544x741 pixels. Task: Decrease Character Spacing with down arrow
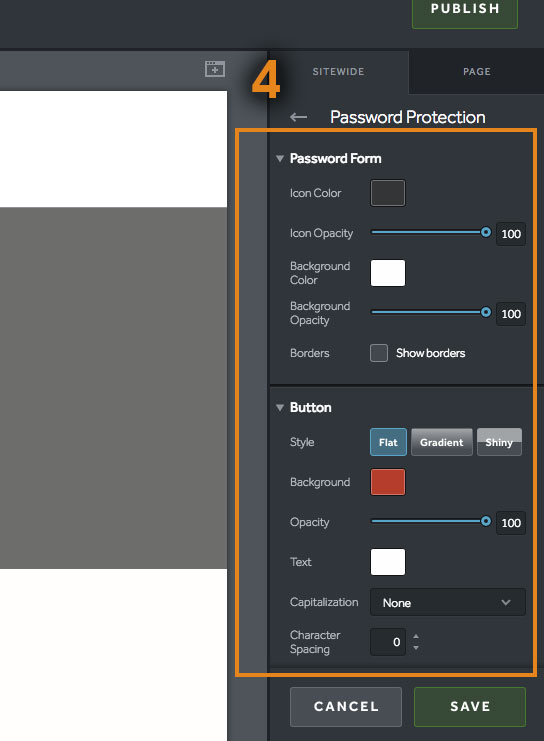point(416,647)
